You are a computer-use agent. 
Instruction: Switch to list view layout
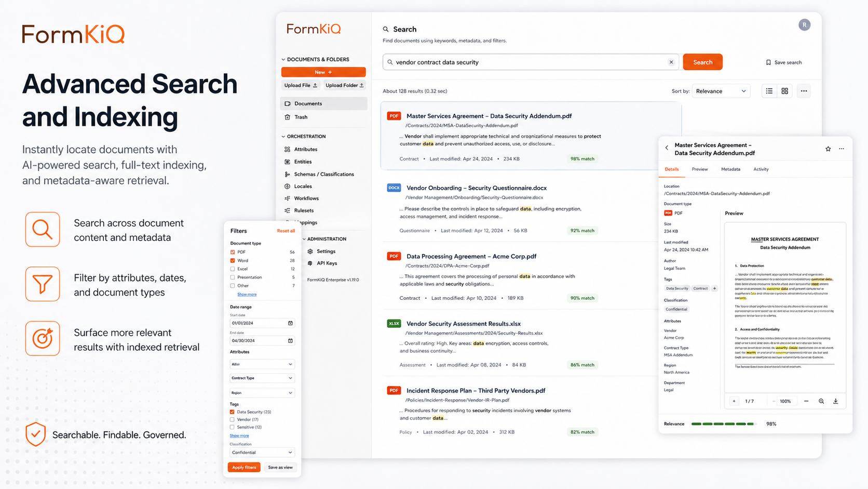[x=769, y=91]
